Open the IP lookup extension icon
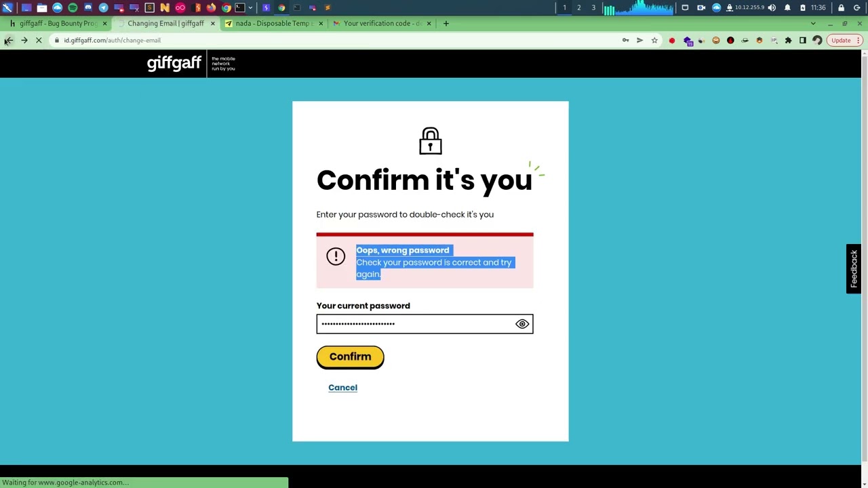This screenshot has width=868, height=488. [x=774, y=41]
